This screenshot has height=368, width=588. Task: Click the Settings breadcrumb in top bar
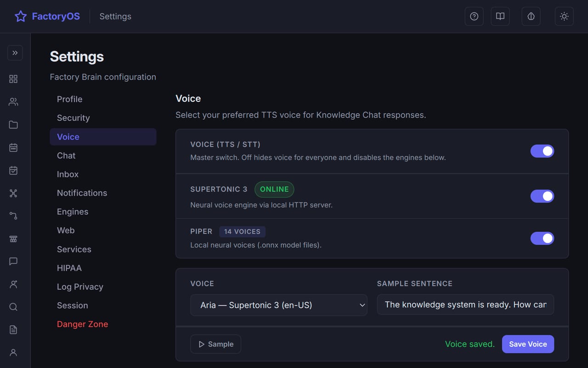coord(115,17)
